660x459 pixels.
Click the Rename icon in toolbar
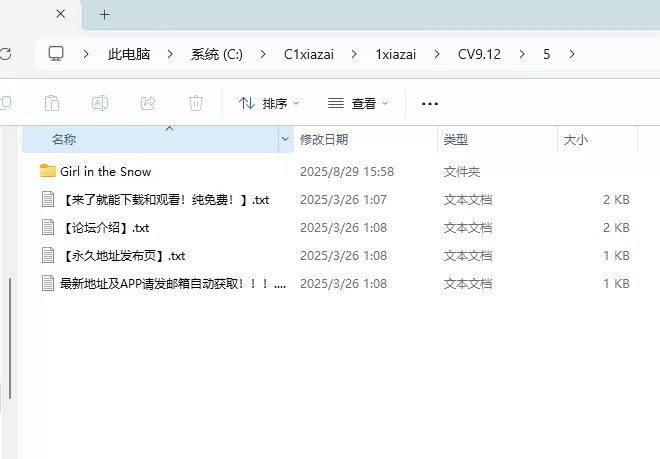click(100, 103)
